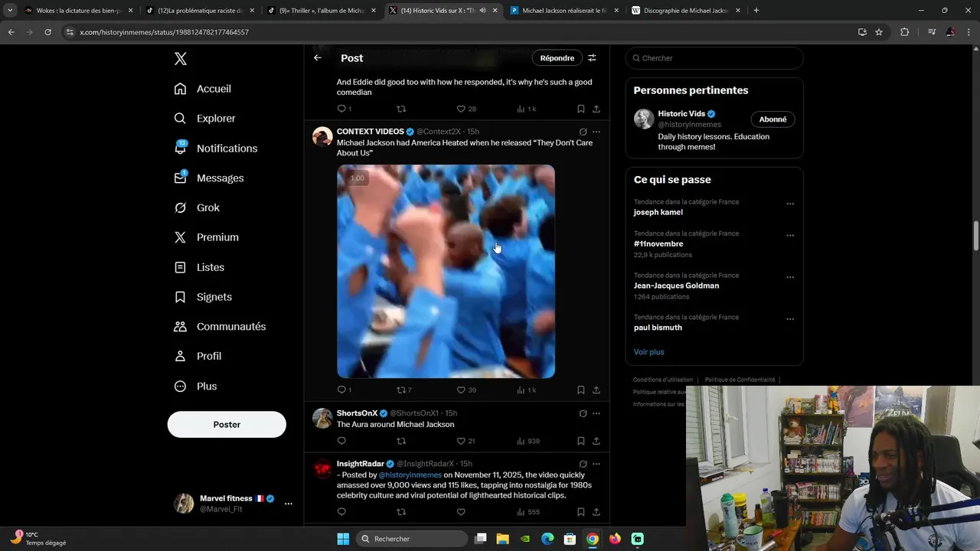The width and height of the screenshot is (980, 551).
Task: Open account menu next to Marvel fitness
Action: pos(289,504)
